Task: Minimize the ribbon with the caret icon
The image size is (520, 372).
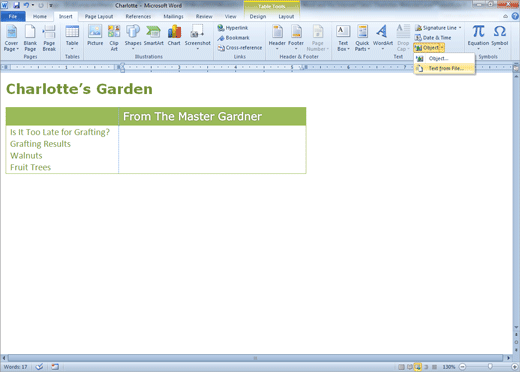Action: [506, 16]
